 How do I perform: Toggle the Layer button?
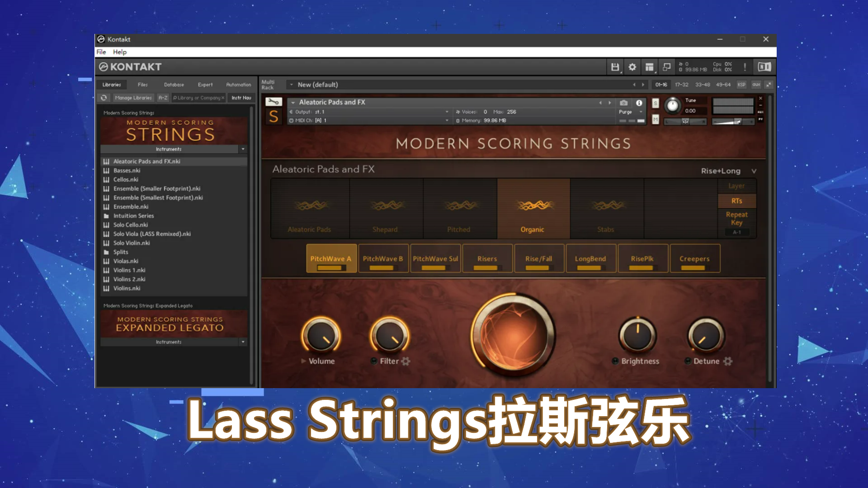737,186
